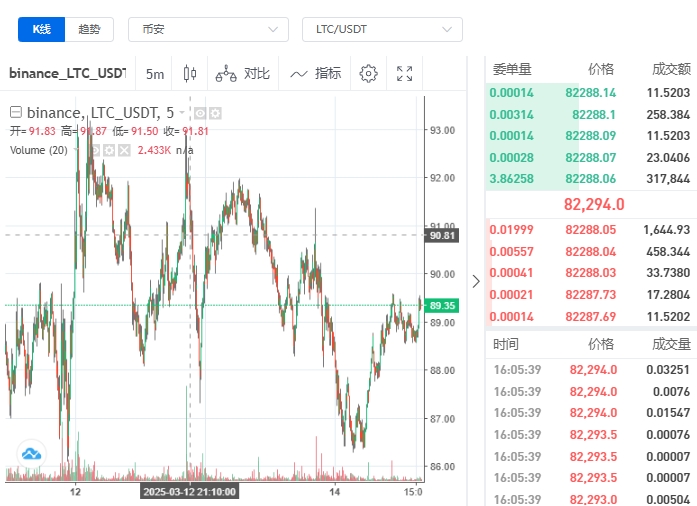Click the last price 82,294.0

tap(594, 205)
